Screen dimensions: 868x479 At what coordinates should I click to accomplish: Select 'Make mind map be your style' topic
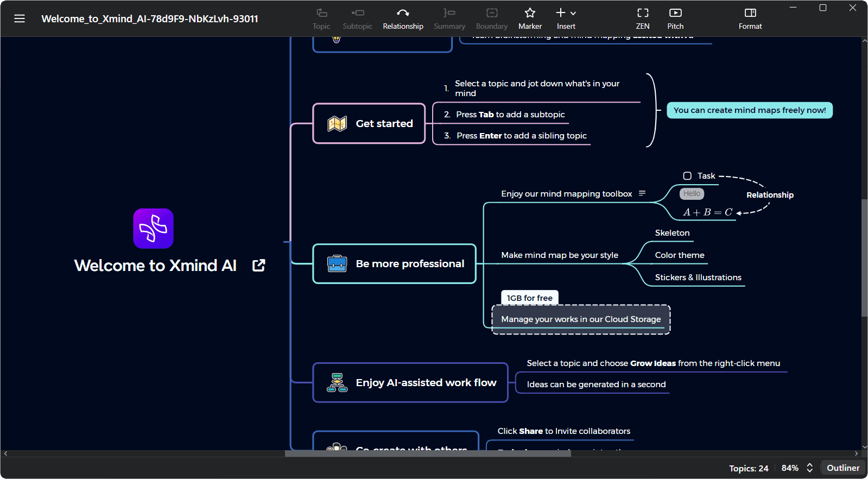(x=560, y=255)
